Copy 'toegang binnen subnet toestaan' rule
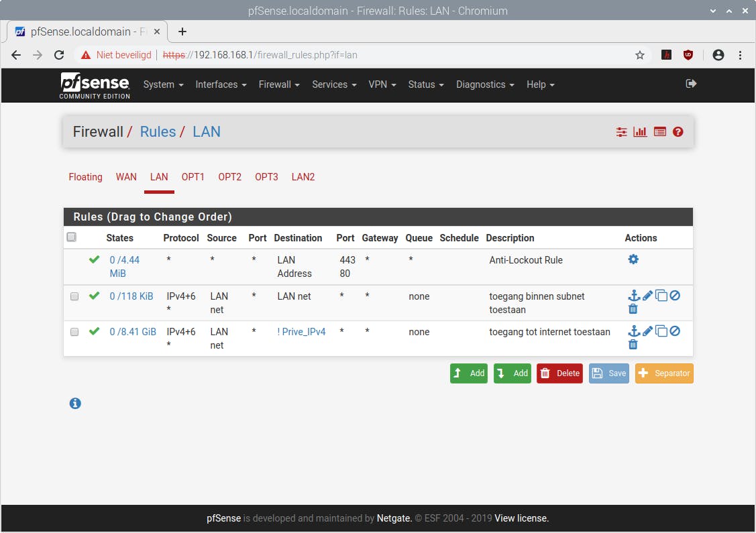The image size is (756, 533). tap(661, 296)
